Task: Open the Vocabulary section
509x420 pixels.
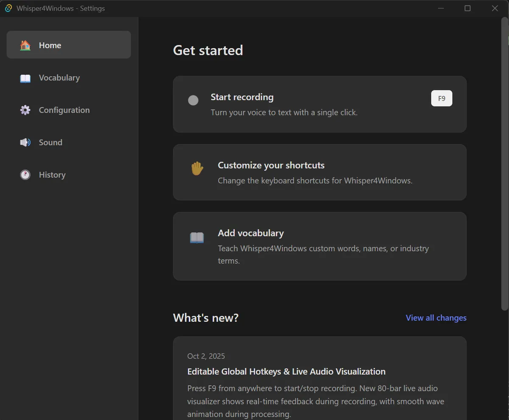Action: [69, 78]
